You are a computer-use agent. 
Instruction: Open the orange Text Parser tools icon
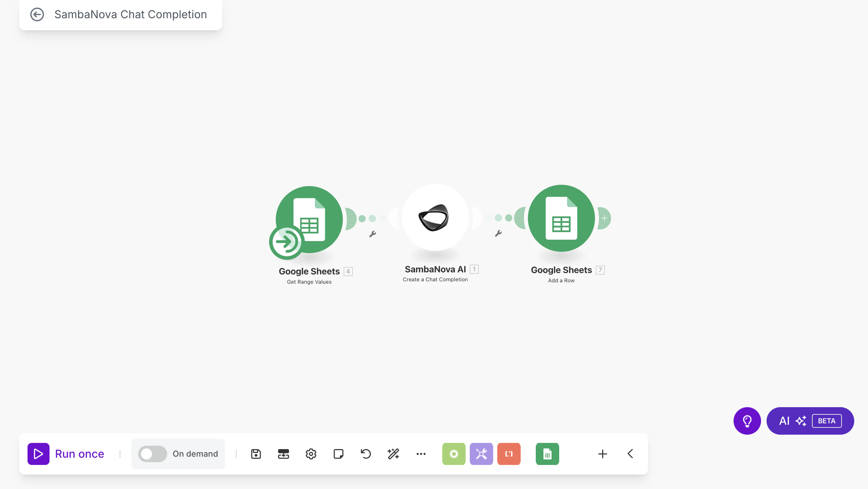pos(509,454)
